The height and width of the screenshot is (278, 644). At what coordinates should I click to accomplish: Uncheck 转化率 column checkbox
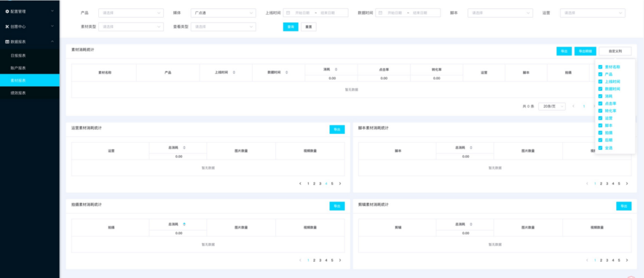[600, 111]
